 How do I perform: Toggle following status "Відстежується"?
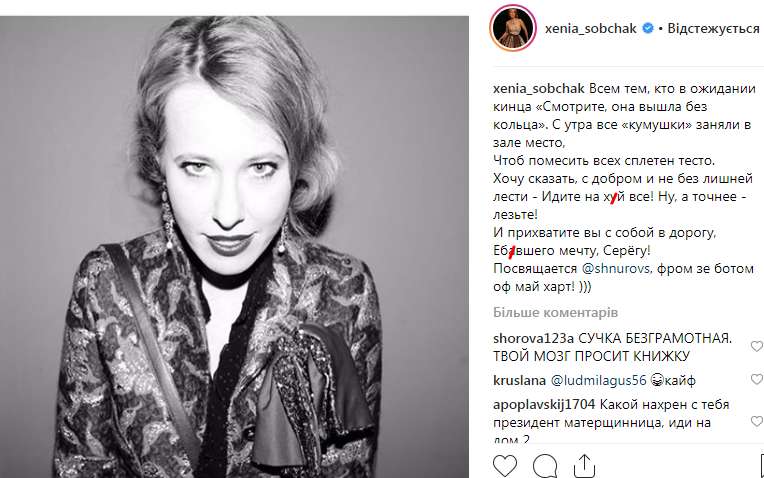click(x=713, y=28)
